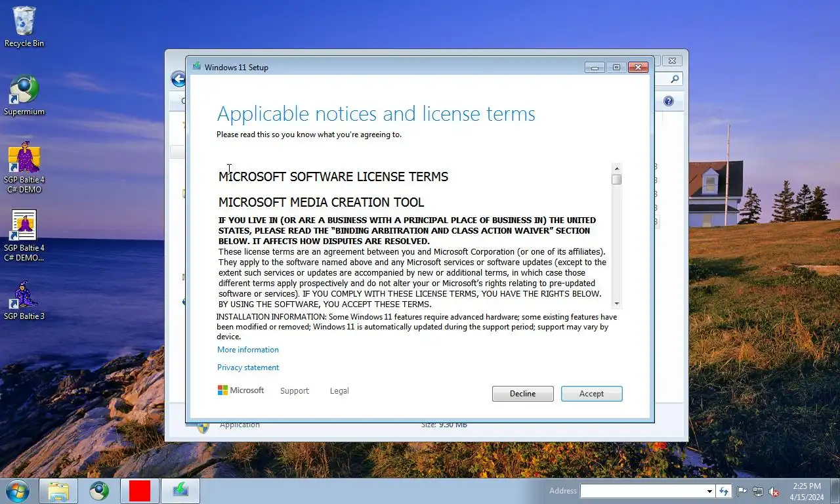Click the Windows 11 Setup title bar icon
The image size is (840, 504).
point(196,66)
